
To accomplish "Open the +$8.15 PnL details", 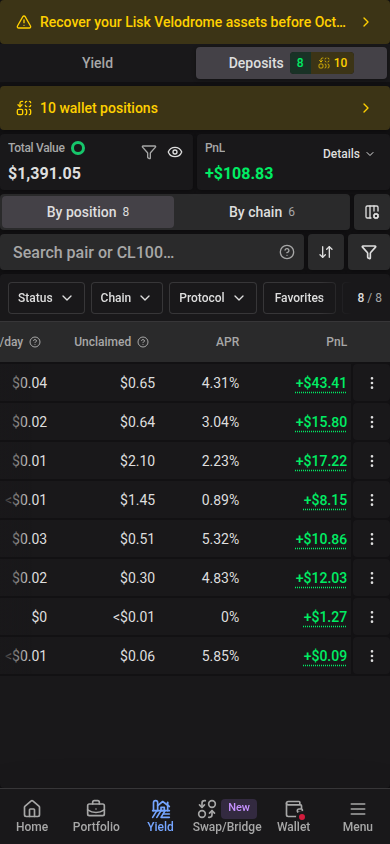I will 325,500.
